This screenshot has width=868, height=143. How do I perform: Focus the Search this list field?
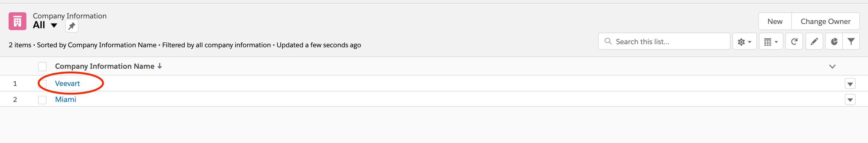point(669,42)
